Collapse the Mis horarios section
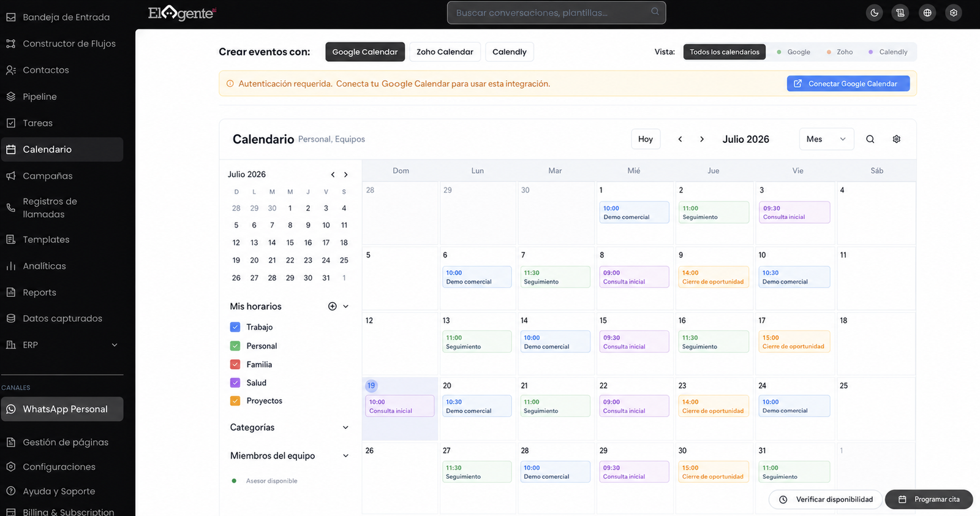Image resolution: width=980 pixels, height=516 pixels. tap(345, 306)
